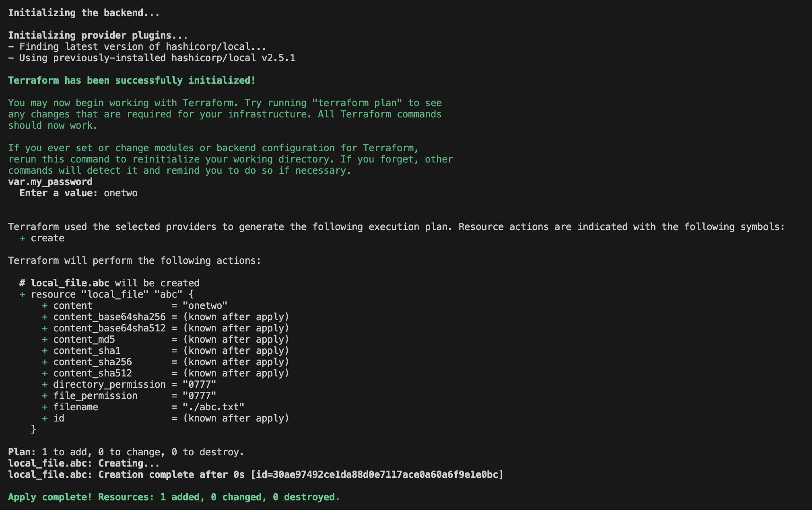The width and height of the screenshot is (812, 510).
Task: Click the 'var.my_password' prompt label
Action: [50, 182]
